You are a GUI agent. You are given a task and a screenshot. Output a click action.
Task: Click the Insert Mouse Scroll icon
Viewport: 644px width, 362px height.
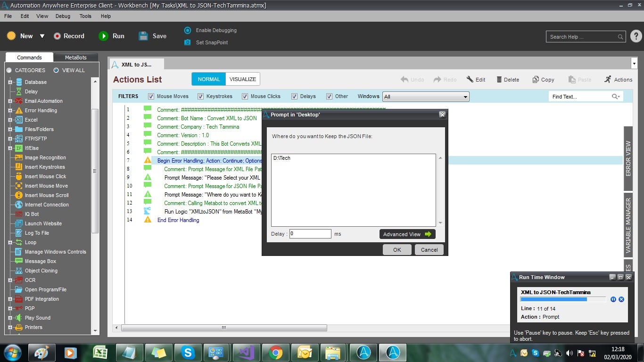[x=19, y=195]
